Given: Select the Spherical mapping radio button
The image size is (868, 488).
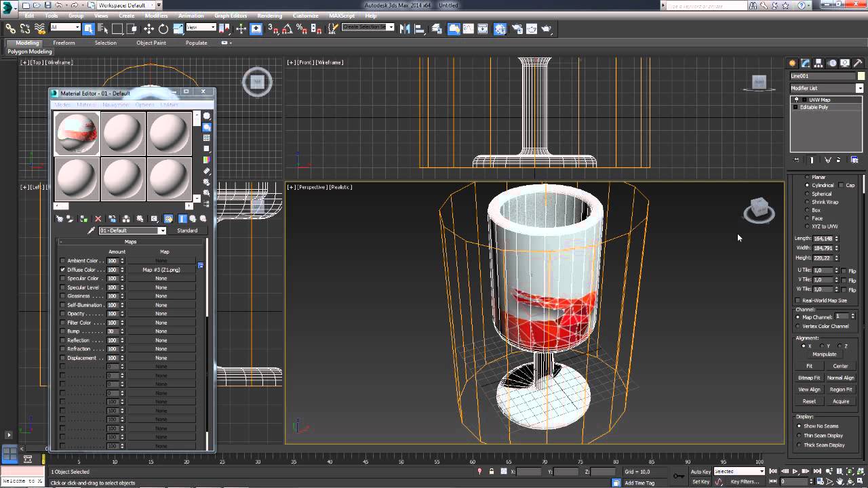Looking at the screenshot, I should [x=807, y=194].
